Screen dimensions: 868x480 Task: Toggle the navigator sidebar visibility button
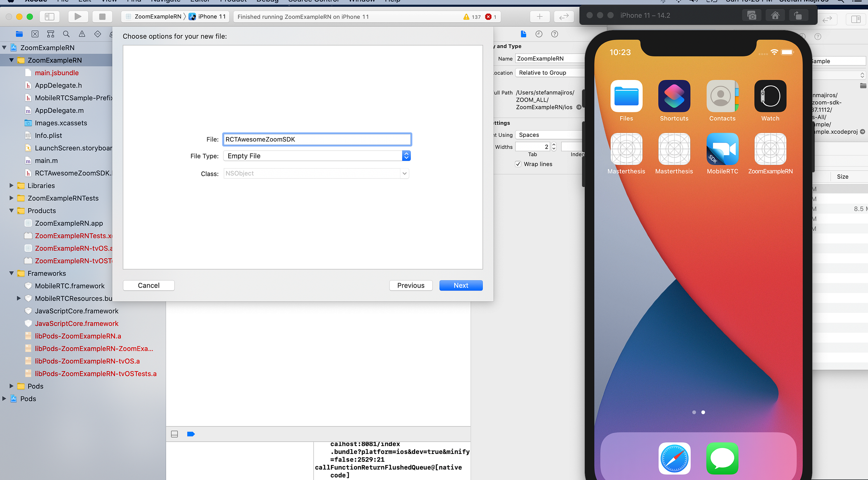pyautogui.click(x=50, y=17)
